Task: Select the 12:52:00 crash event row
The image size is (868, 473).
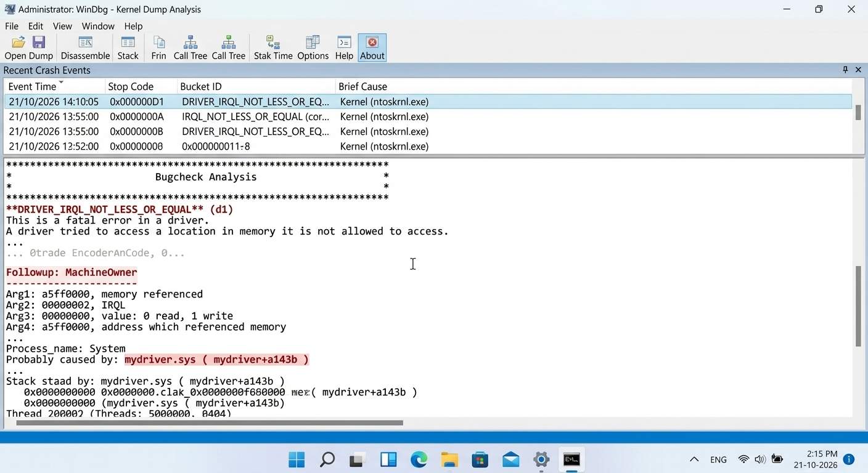Action: (428, 146)
